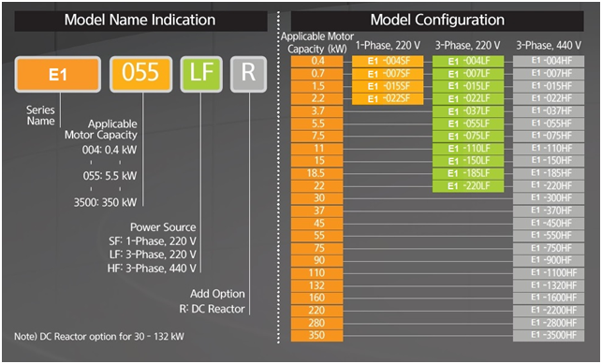The height and width of the screenshot is (364, 602).
Task: Select the gray R add option block
Action: coord(248,75)
